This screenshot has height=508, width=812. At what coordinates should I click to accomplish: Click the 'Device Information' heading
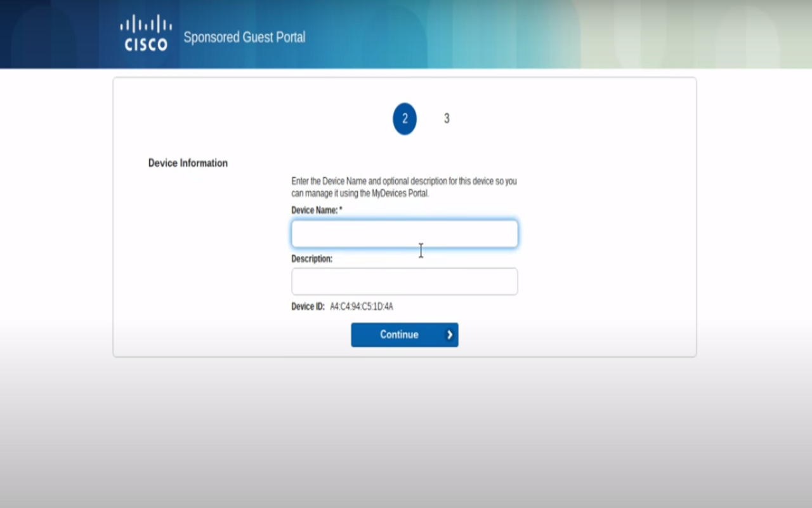pyautogui.click(x=188, y=163)
